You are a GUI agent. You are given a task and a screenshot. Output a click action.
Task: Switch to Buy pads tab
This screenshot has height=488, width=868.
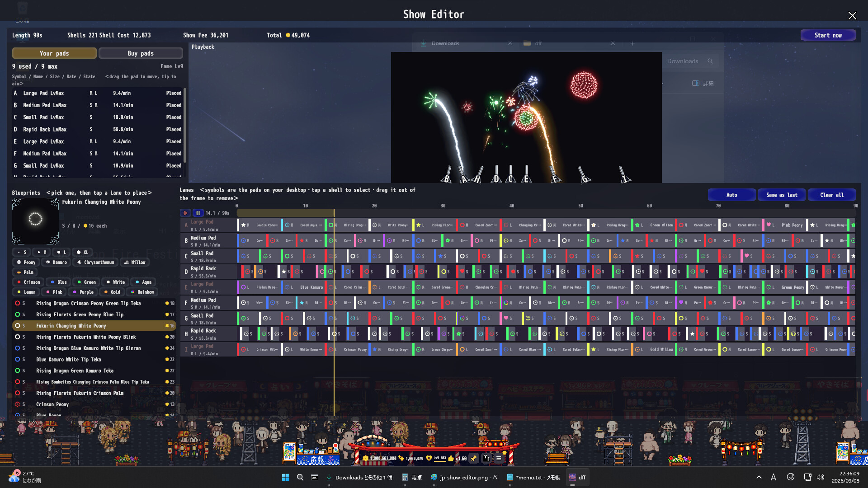(141, 53)
